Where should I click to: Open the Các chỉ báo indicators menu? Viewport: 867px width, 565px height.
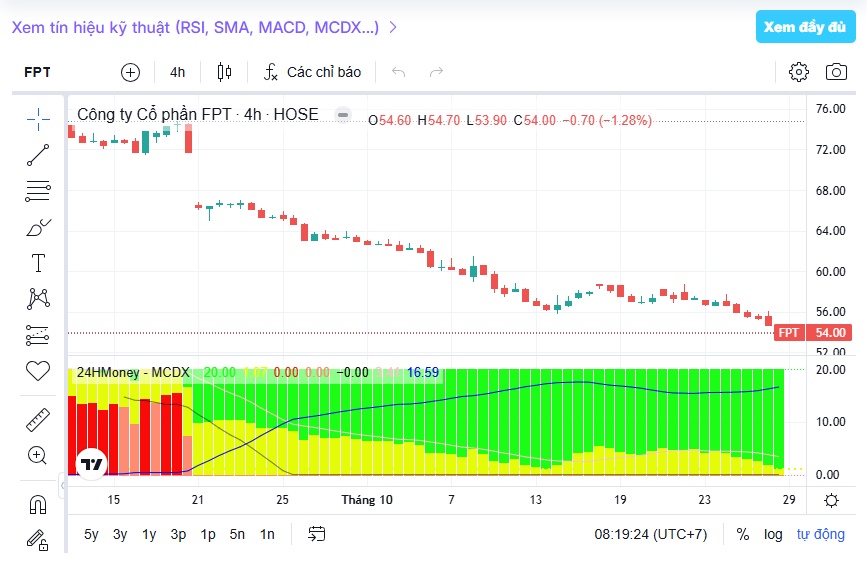tap(313, 72)
